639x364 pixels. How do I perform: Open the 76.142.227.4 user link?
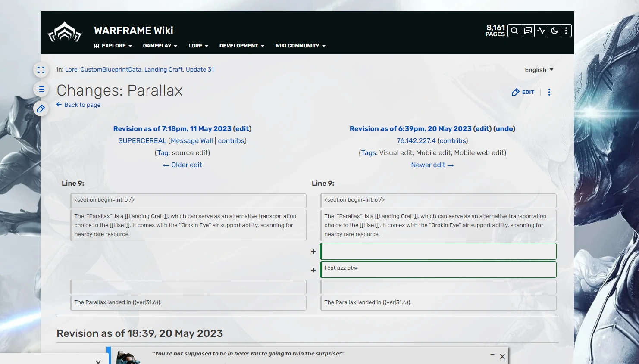tap(416, 141)
